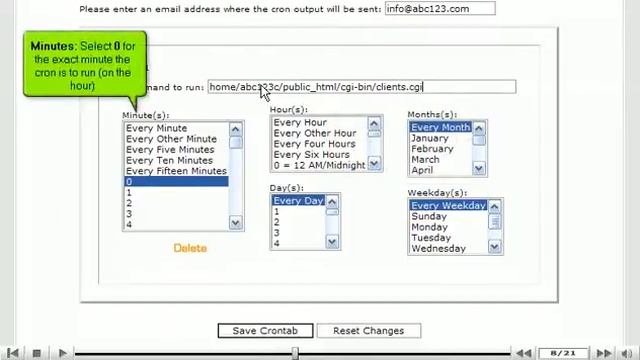Select March in the Months list
Screen dimensions: 640x360
(x=440, y=159)
